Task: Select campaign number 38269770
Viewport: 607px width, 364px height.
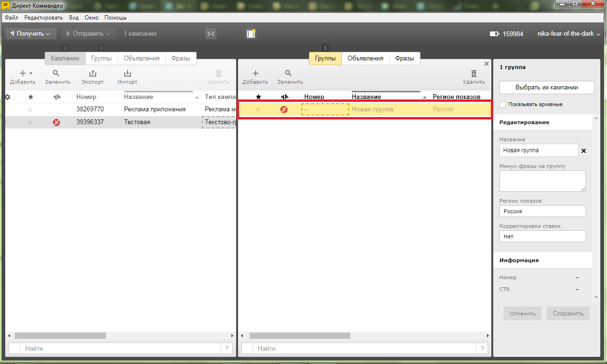Action: (90, 109)
